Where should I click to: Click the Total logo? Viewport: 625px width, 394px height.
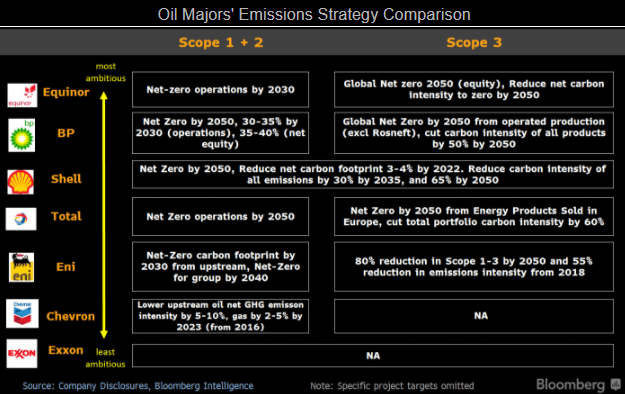(21, 219)
